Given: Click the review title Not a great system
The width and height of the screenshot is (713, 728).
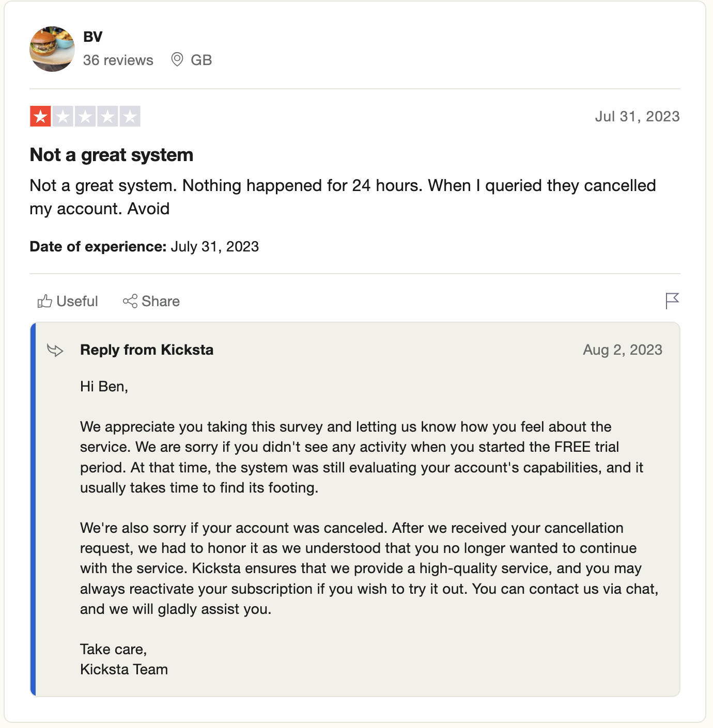Looking at the screenshot, I should (x=111, y=154).
